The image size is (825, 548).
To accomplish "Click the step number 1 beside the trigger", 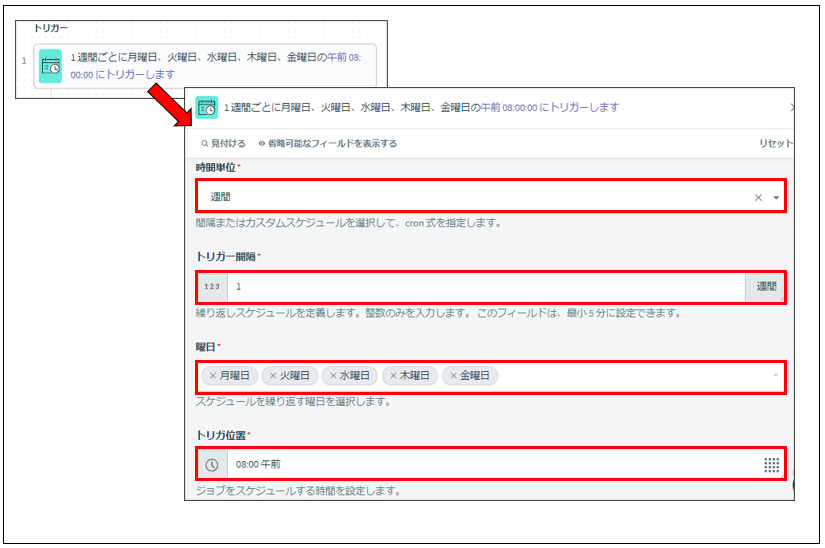I will tap(24, 61).
